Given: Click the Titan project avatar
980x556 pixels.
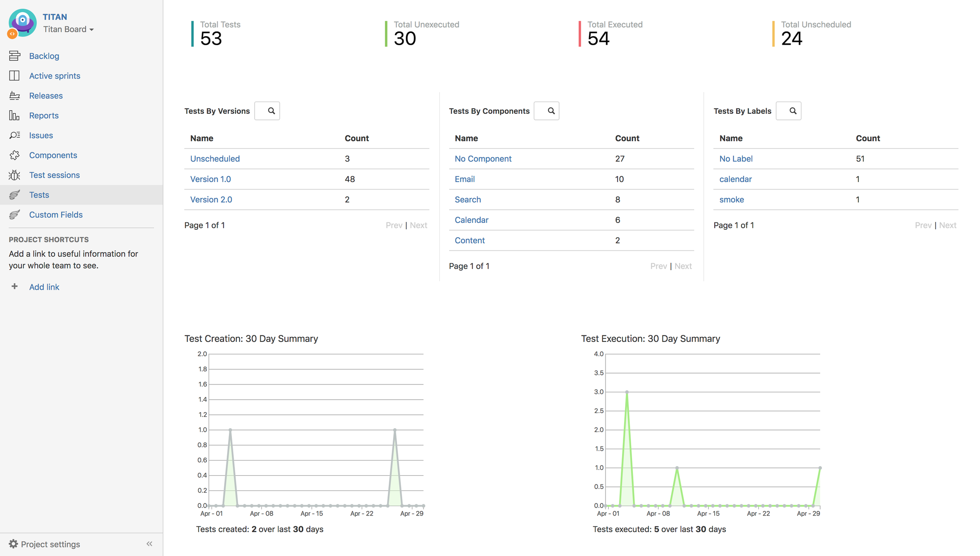Looking at the screenshot, I should click(x=23, y=23).
